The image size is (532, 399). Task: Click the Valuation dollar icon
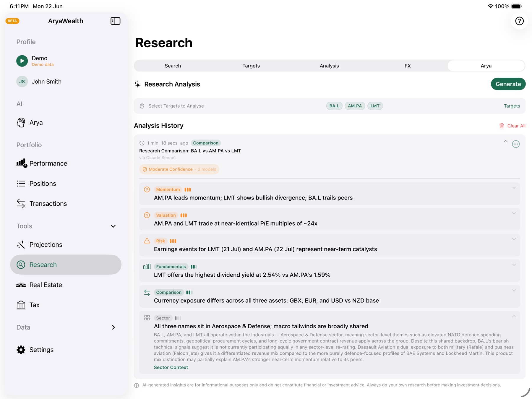[x=147, y=215]
